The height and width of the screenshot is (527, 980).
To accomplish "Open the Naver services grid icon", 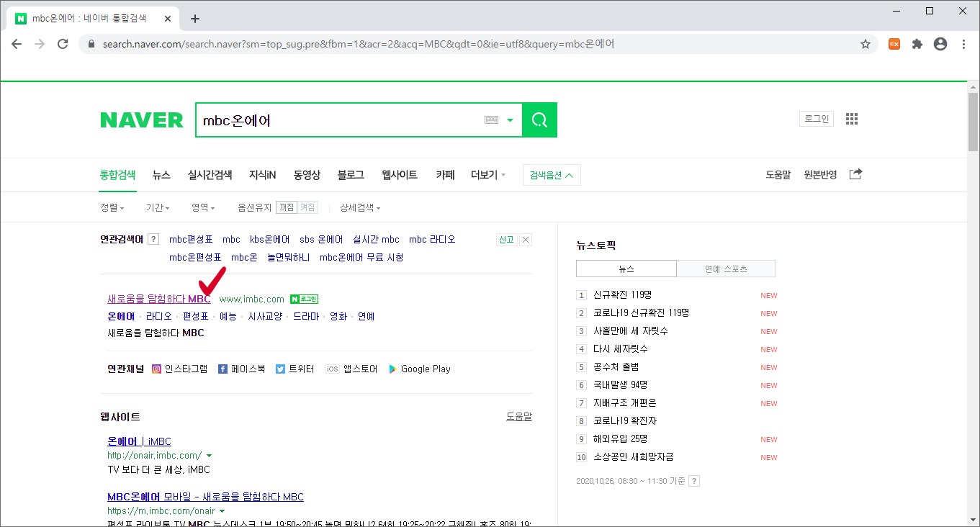I will coord(852,119).
